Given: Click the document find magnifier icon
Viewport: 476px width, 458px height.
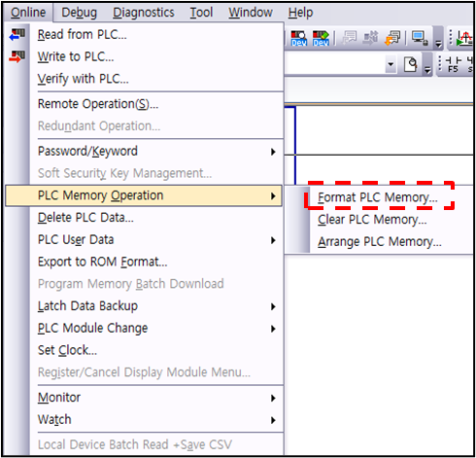Looking at the screenshot, I should [411, 64].
